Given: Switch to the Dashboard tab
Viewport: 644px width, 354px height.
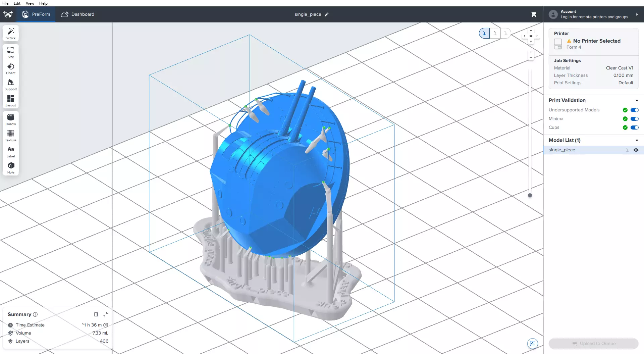Looking at the screenshot, I should coord(78,14).
